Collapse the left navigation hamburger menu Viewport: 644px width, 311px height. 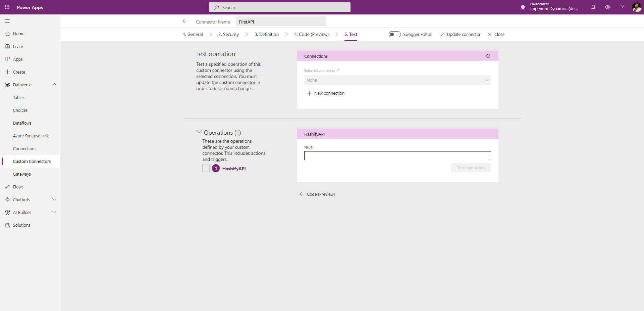point(7,21)
